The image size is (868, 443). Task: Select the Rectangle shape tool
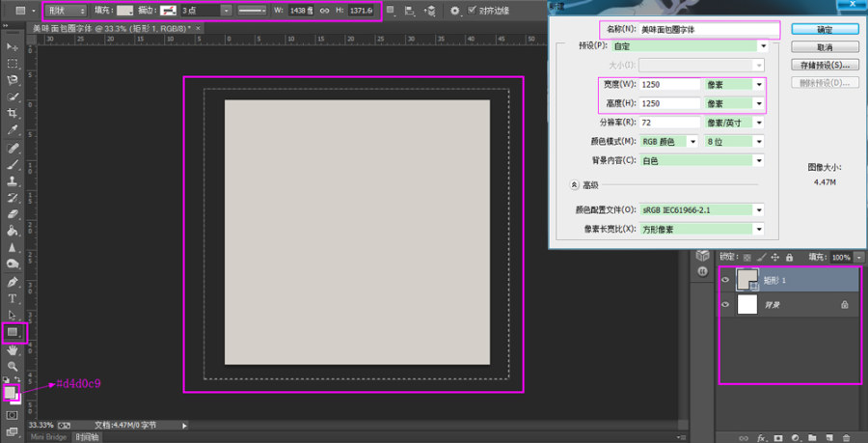pos(13,332)
